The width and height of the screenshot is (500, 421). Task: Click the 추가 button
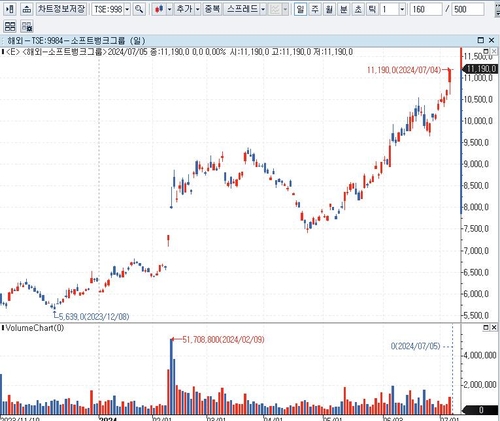(x=184, y=9)
